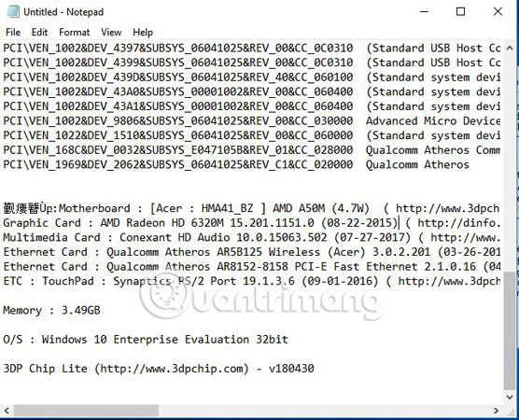Image resolution: width=519 pixels, height=420 pixels.
Task: Click the horizontal scrollbar left arrow
Action: (7, 411)
